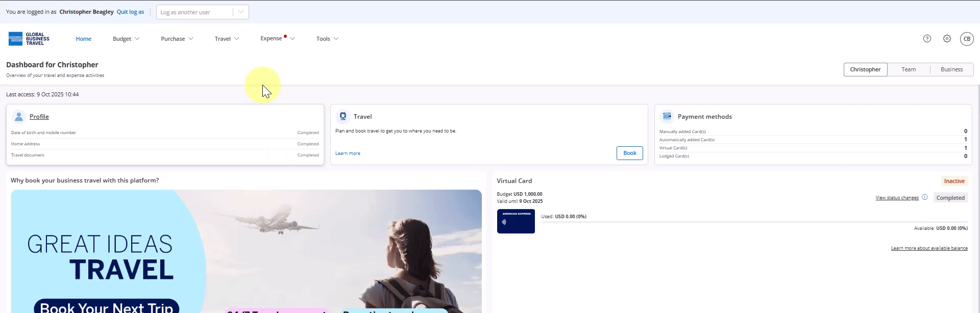This screenshot has width=980, height=313.
Task: Click Manually added Card(s) row
Action: click(x=813, y=132)
